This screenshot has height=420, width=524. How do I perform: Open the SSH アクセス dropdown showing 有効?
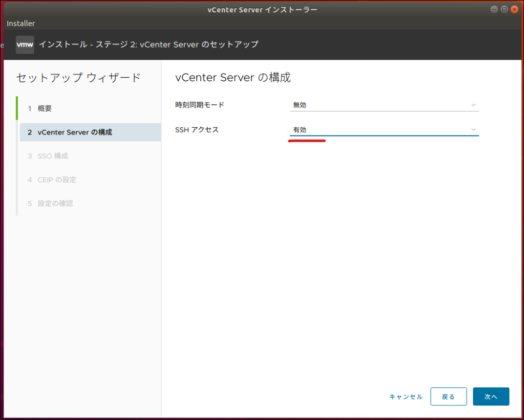(x=384, y=129)
